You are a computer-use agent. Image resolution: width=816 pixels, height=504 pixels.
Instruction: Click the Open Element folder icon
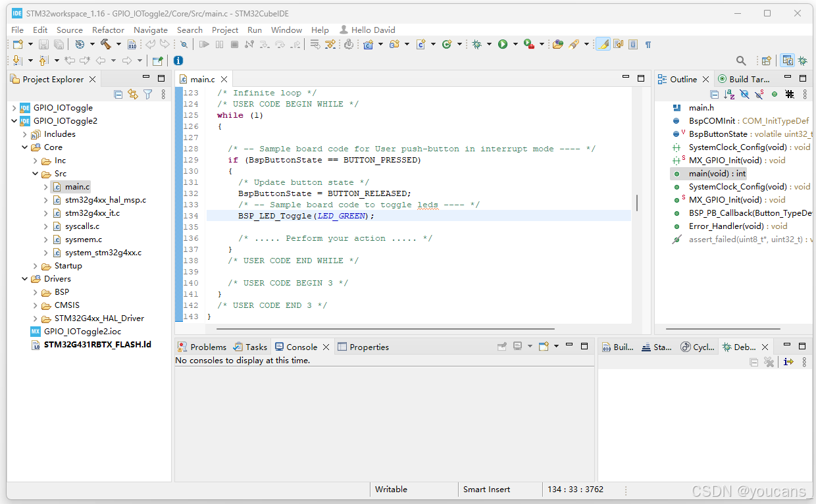558,44
